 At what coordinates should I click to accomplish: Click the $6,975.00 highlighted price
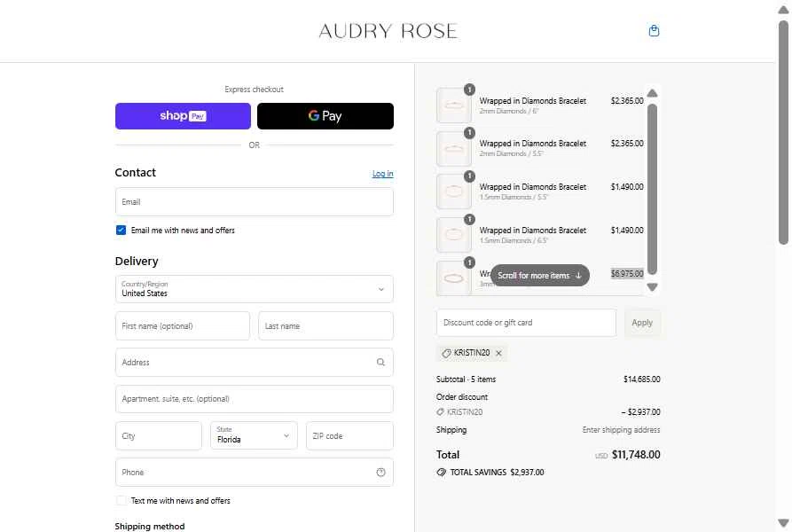coord(627,274)
